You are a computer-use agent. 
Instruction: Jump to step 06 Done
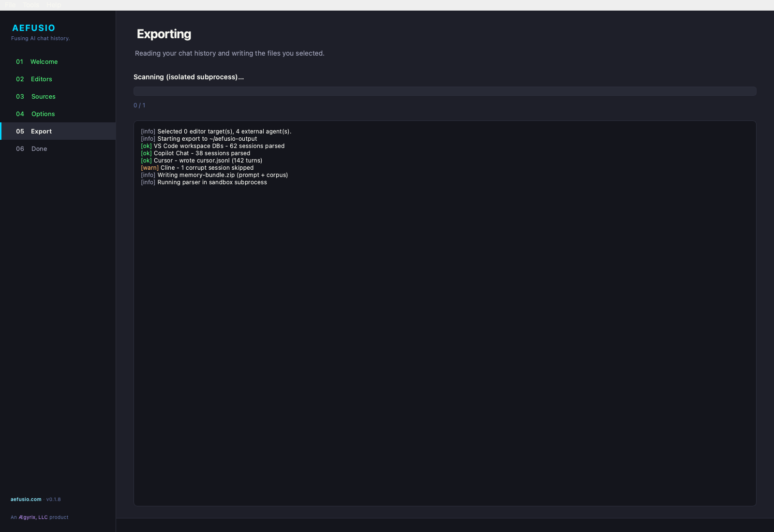click(x=39, y=148)
